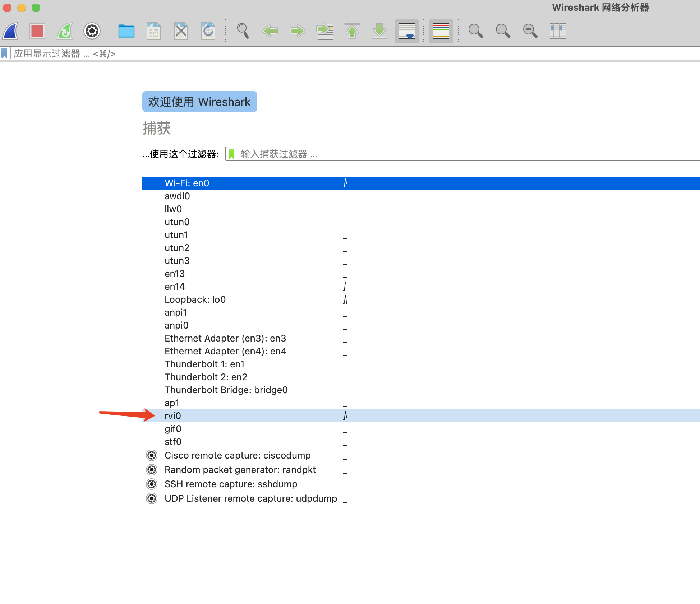Click the 欢迎使用 Wireshark banner
Image resolution: width=700 pixels, height=604 pixels.
[199, 102]
